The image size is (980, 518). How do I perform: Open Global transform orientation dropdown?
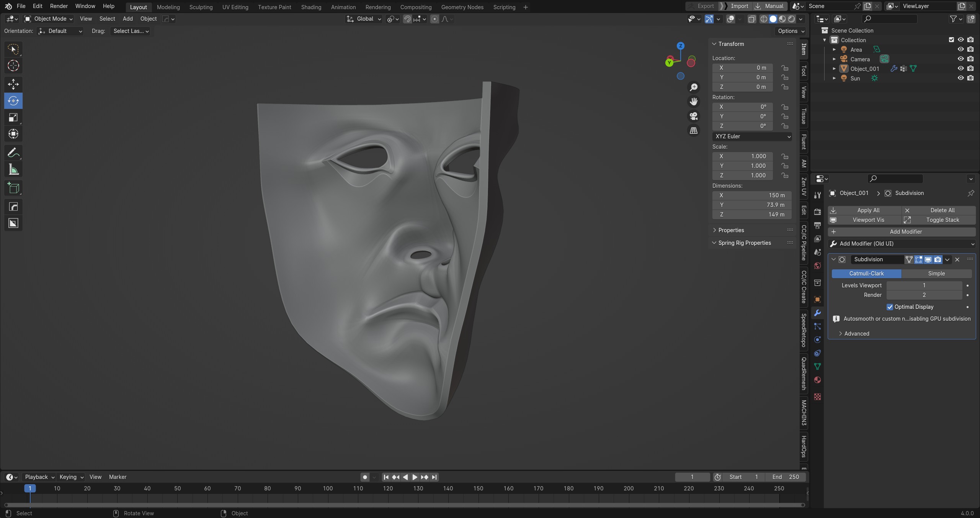pos(364,19)
